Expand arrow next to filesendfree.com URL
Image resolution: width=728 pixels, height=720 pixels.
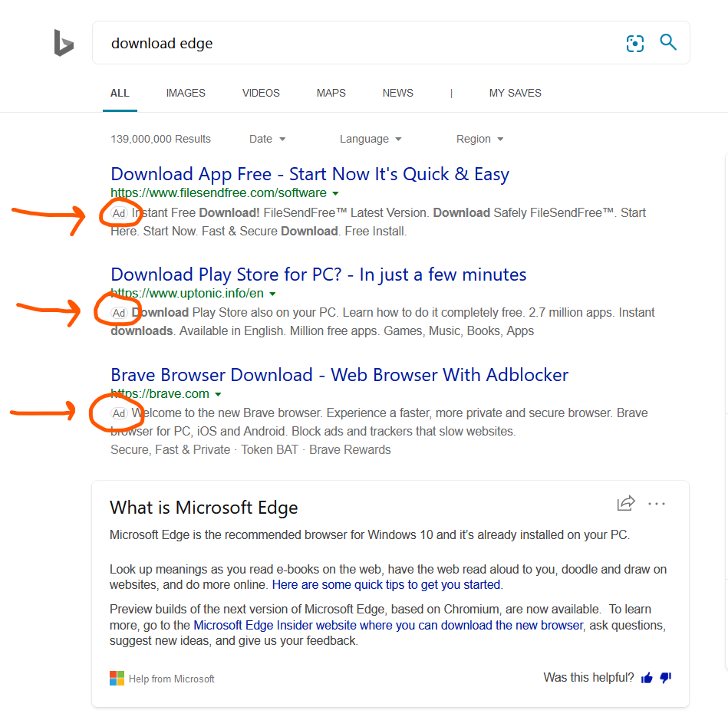pyautogui.click(x=335, y=193)
